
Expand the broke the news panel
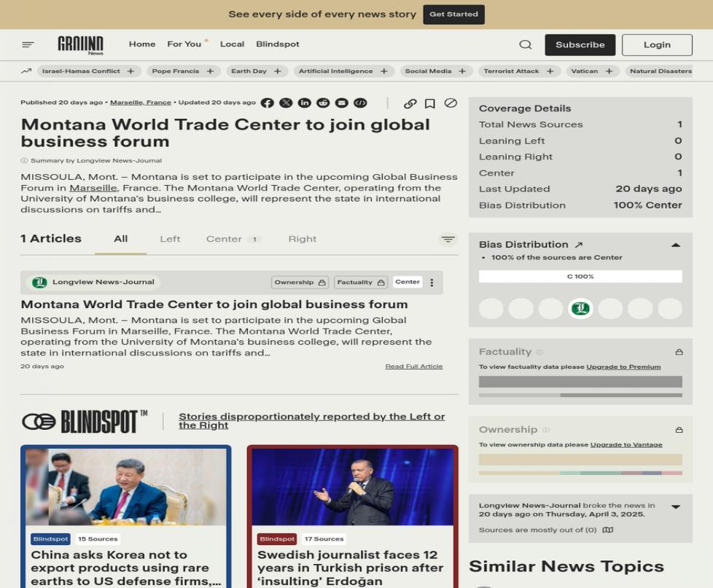[676, 506]
